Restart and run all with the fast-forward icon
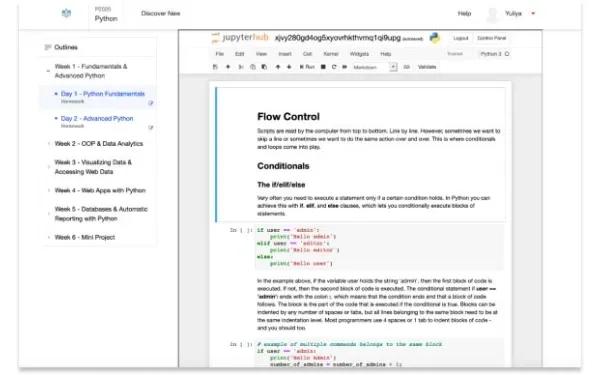600x375 pixels. pyautogui.click(x=344, y=67)
